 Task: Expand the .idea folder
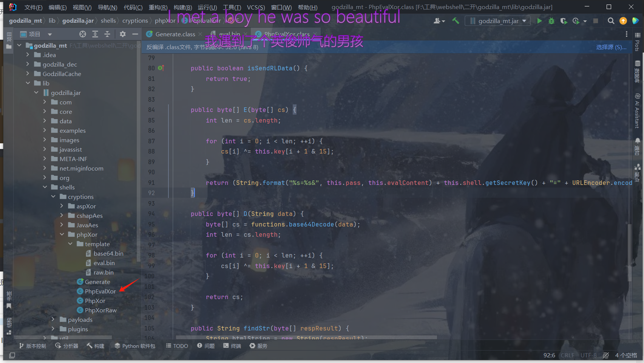coord(28,55)
